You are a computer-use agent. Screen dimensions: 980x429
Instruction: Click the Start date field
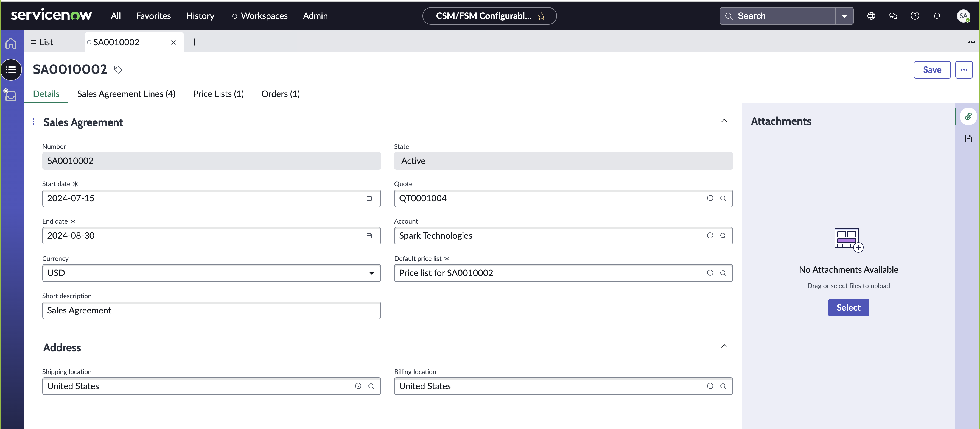point(212,198)
